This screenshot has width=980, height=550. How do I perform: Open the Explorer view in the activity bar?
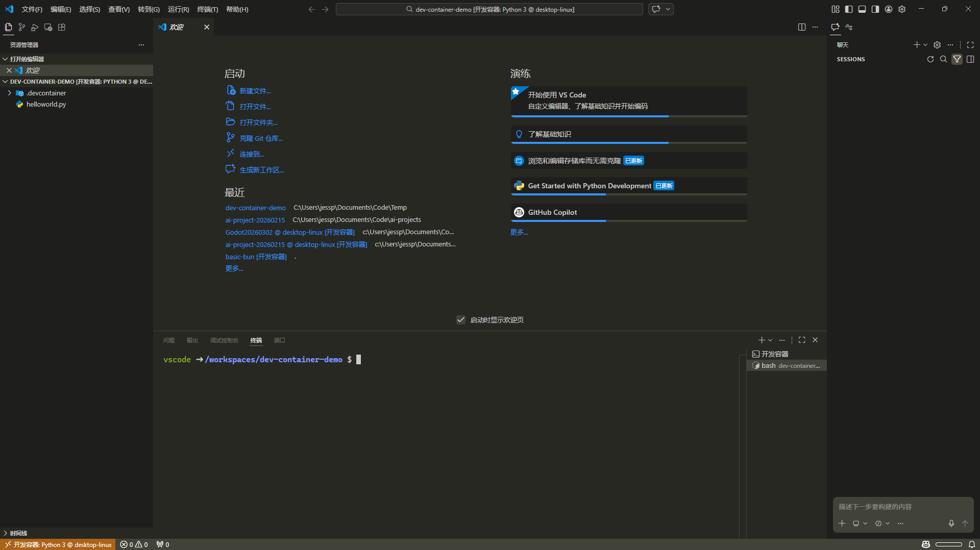click(8, 27)
